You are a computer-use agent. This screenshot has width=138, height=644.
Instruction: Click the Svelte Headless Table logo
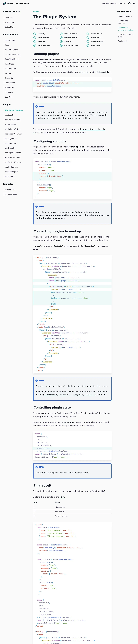[16, 4]
